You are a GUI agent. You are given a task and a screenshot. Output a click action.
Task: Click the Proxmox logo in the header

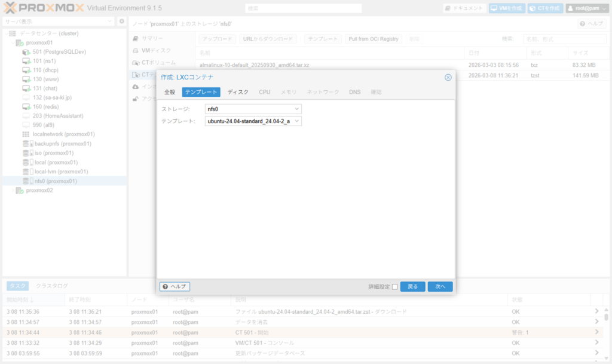coord(42,8)
